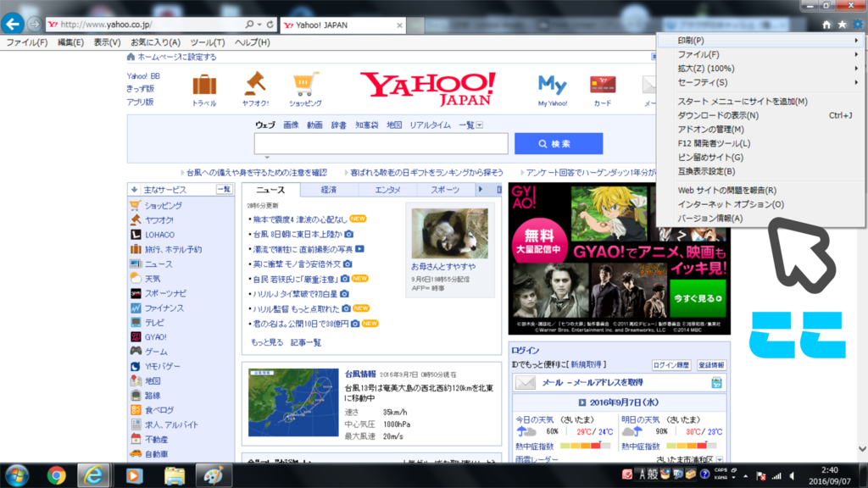The width and height of the screenshot is (868, 488).
Task: Open the typhoon map thumbnail
Action: [x=293, y=402]
